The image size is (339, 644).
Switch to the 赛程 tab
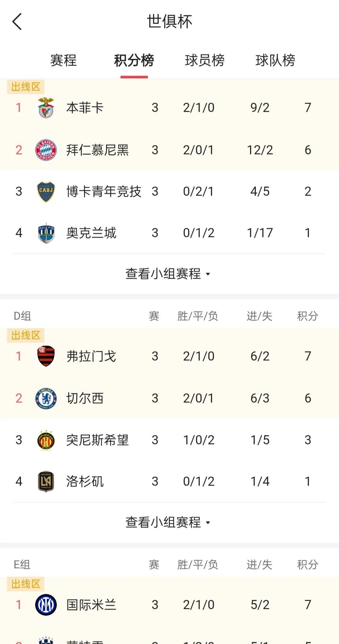63,60
